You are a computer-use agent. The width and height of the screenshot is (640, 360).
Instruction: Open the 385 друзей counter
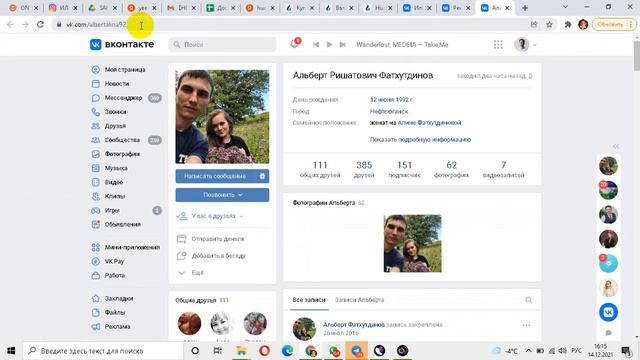tap(364, 169)
